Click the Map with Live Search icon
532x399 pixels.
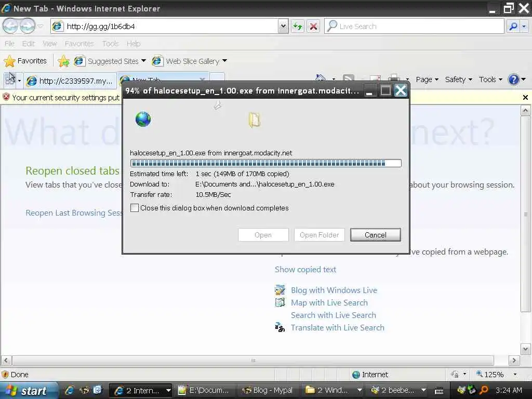pos(280,302)
